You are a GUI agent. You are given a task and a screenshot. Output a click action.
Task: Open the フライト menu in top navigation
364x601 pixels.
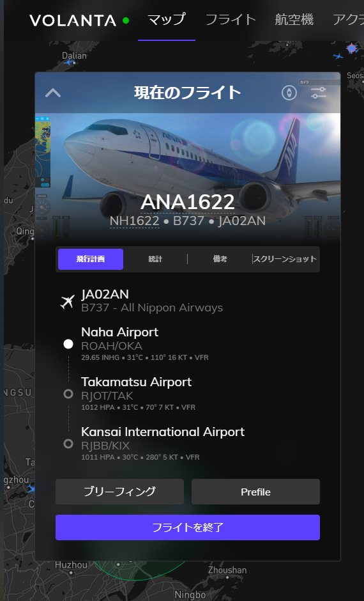[x=231, y=20]
